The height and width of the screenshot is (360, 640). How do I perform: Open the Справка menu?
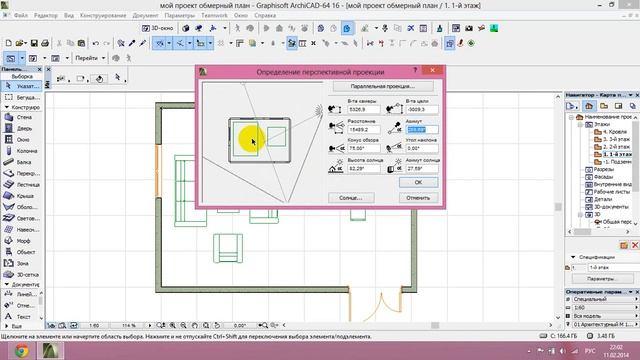pyautogui.click(x=265, y=16)
